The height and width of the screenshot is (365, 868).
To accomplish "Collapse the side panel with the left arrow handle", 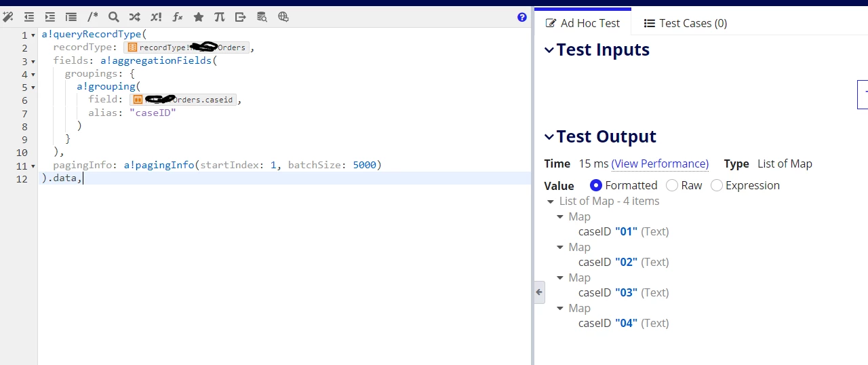I will [x=539, y=292].
